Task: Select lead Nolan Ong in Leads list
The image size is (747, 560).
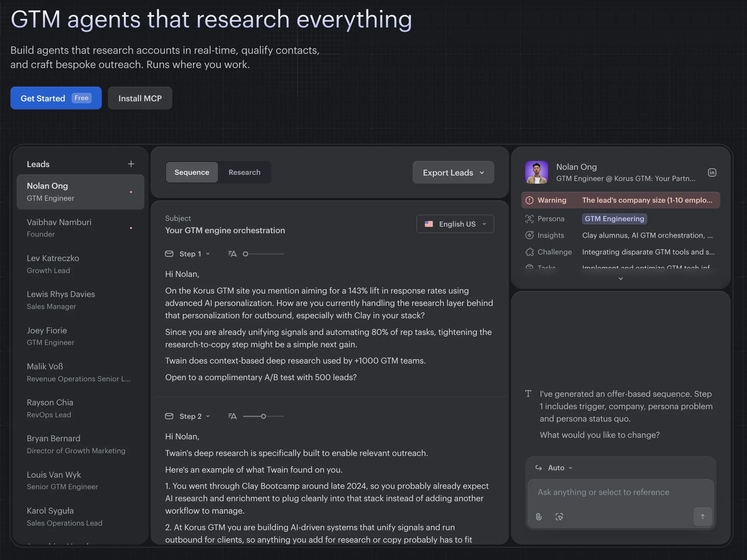Action: coord(81,192)
